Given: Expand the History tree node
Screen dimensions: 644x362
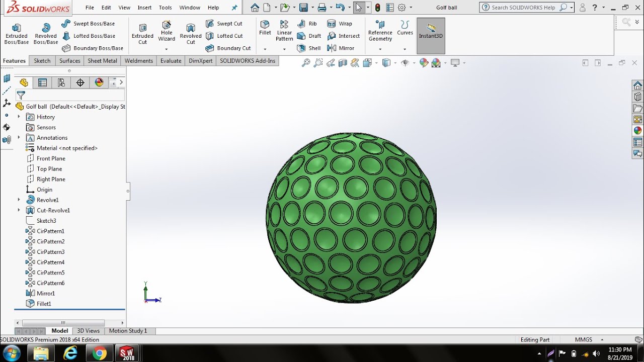Looking at the screenshot, I should (x=19, y=117).
